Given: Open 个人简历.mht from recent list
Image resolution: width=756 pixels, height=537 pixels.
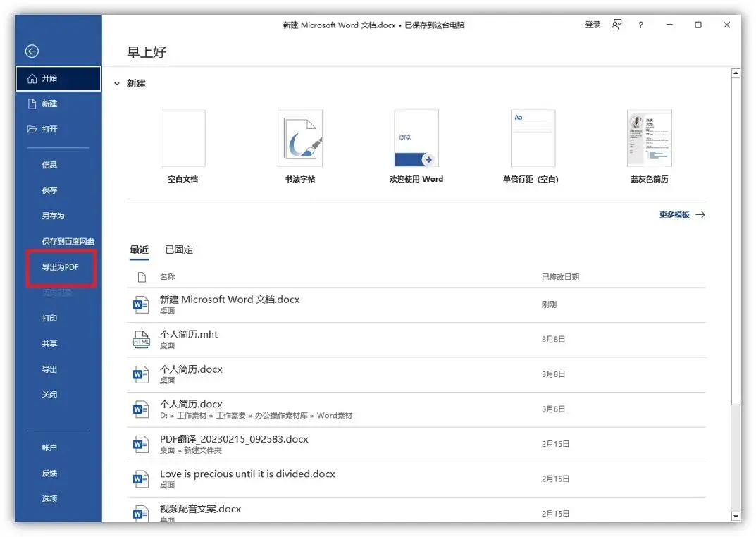Looking at the screenshot, I should [x=416, y=340].
